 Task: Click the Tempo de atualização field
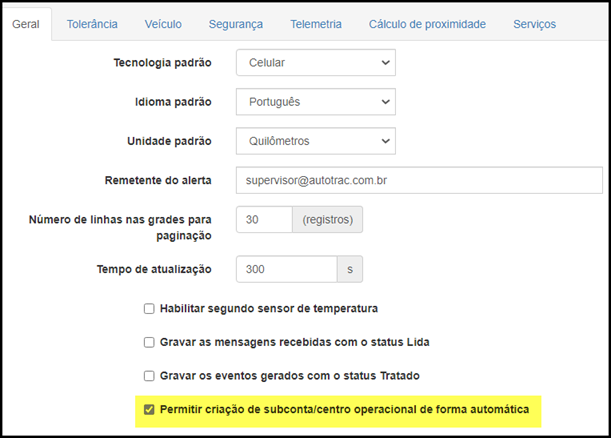coord(286,269)
